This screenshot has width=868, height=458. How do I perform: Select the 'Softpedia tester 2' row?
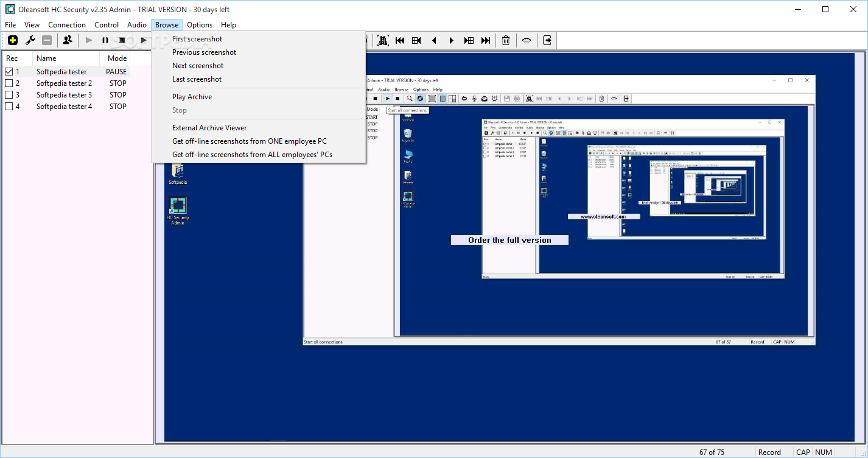[x=65, y=83]
